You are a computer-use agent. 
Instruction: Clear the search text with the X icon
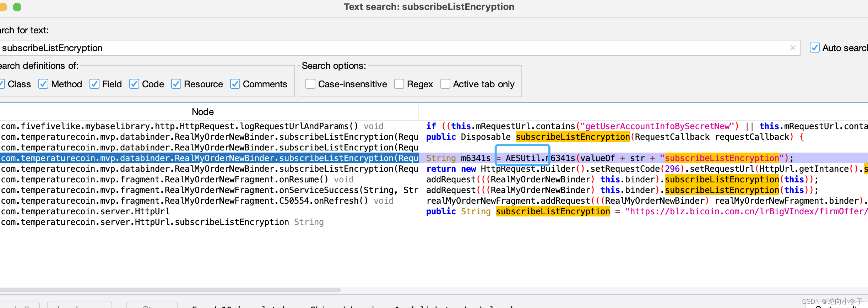tap(793, 48)
